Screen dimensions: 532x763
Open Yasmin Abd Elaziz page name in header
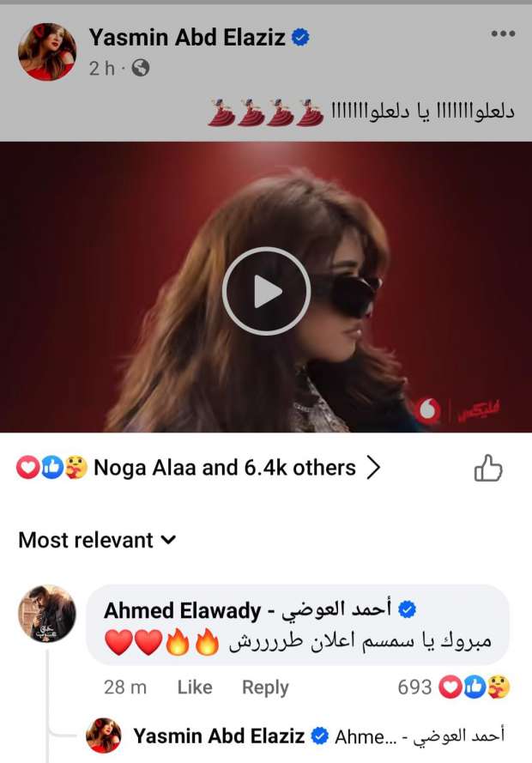coord(187,38)
